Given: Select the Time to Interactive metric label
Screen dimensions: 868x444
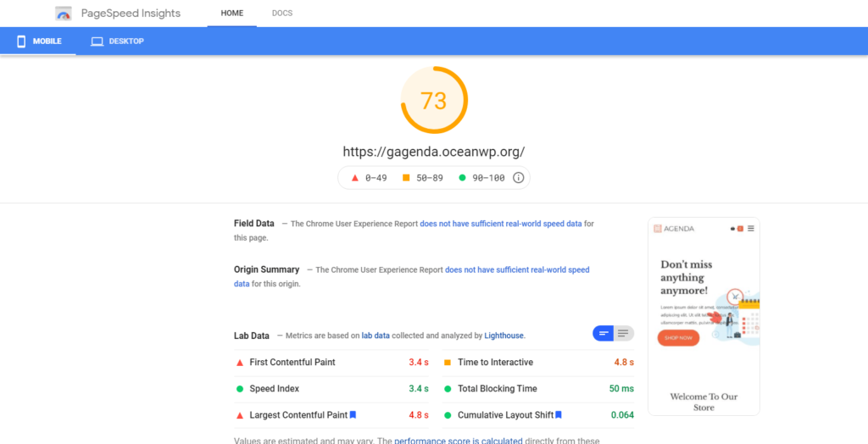Looking at the screenshot, I should pos(495,362).
